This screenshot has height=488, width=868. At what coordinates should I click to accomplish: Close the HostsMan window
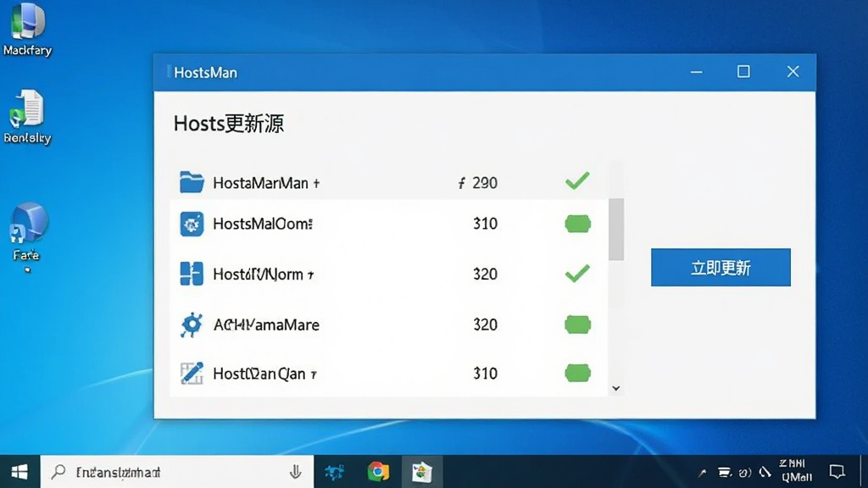793,72
